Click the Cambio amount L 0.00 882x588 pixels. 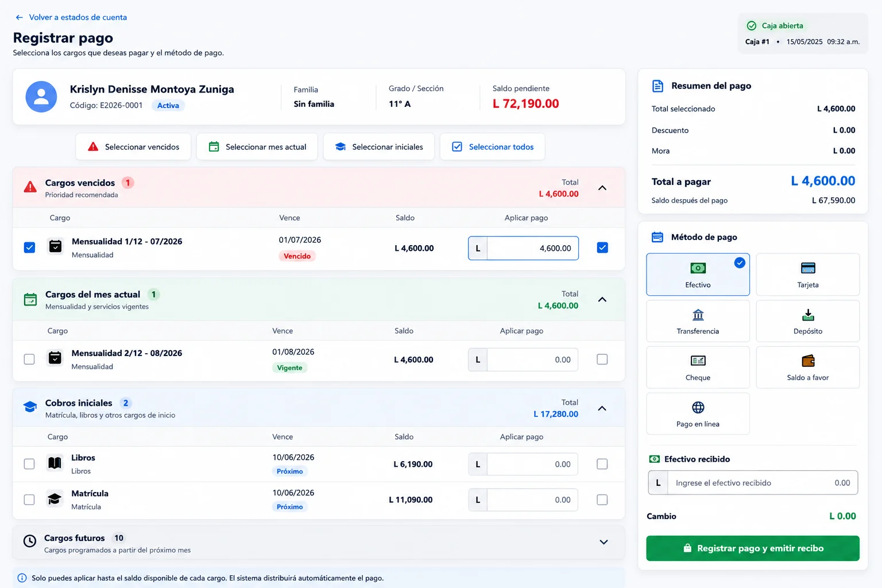click(842, 516)
